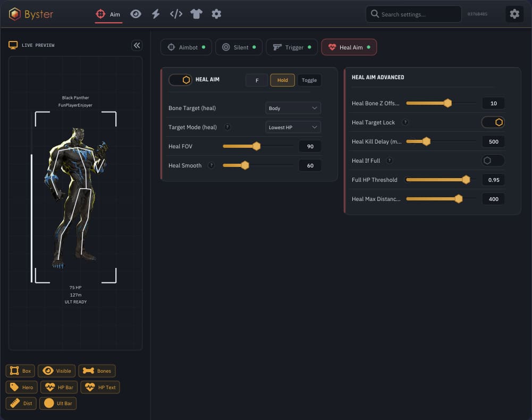Click the Heal Kill Delay slider handle
The height and width of the screenshot is (420, 532).
426,141
